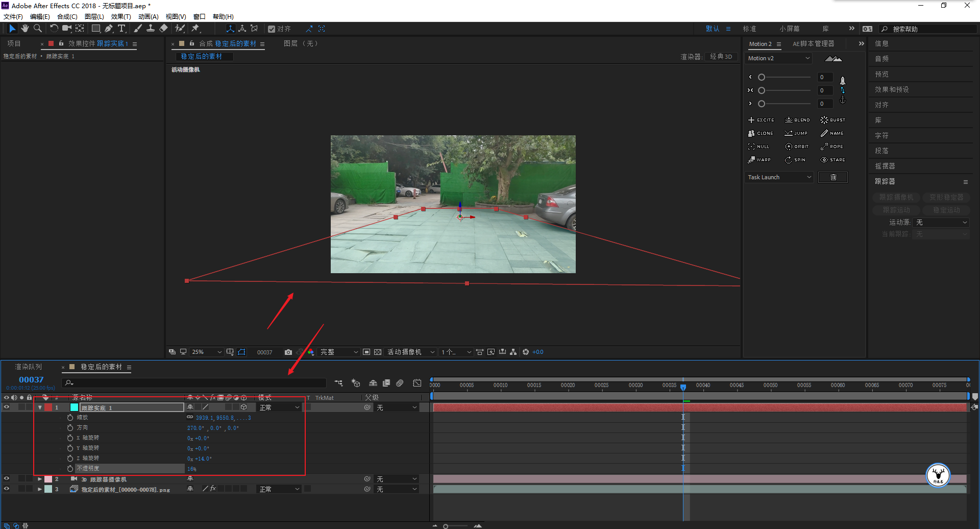Image resolution: width=980 pixels, height=529 pixels.
Task: Switch to the 渲染队列 tab
Action: pyautogui.click(x=29, y=367)
